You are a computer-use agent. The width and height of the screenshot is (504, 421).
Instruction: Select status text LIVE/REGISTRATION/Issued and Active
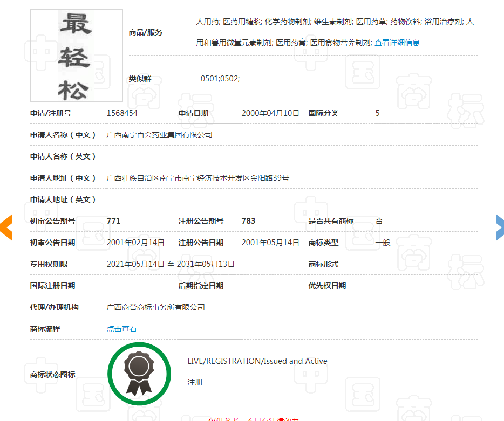(x=257, y=361)
